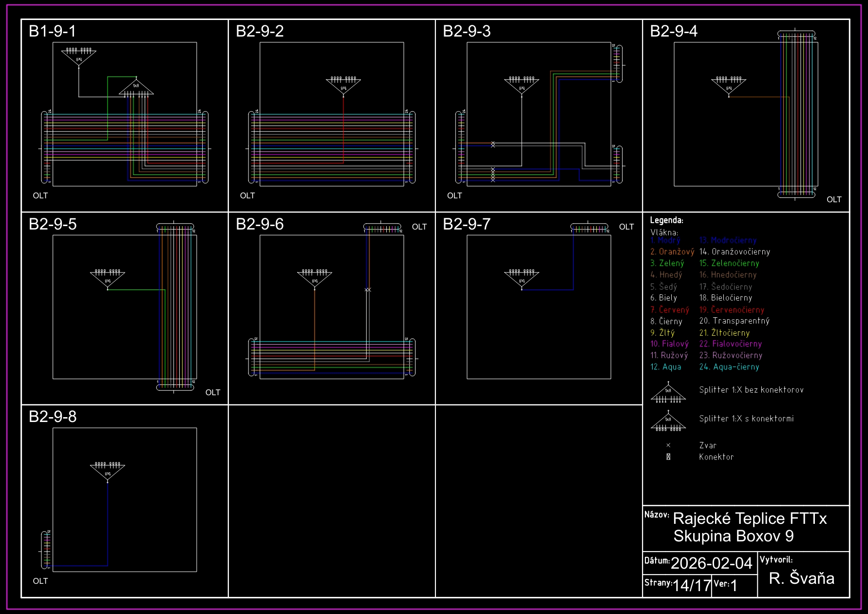
Task: Click the date value 2026-02-04
Action: [711, 563]
